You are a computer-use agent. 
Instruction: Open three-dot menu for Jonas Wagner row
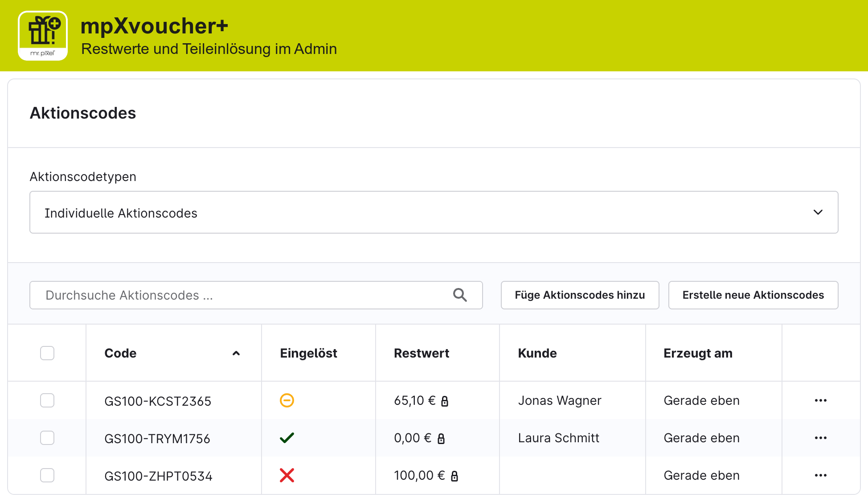821,400
